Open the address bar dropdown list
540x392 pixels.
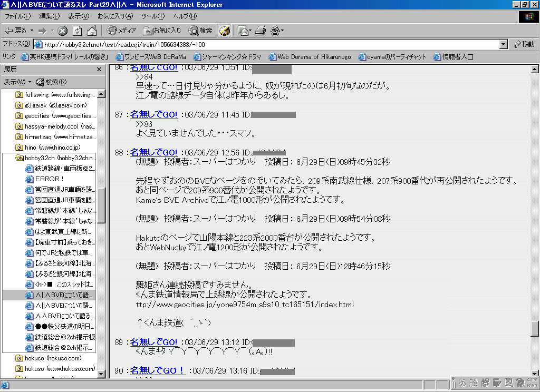pos(503,44)
